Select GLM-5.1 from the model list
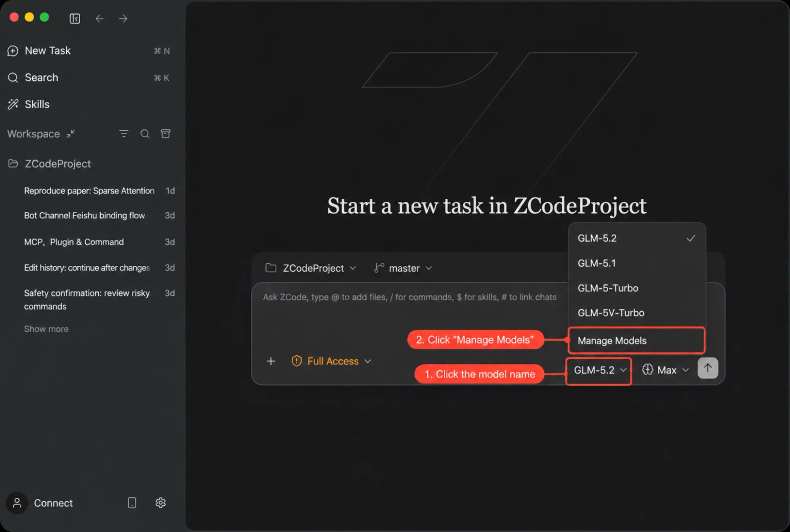790x532 pixels. coord(637,263)
